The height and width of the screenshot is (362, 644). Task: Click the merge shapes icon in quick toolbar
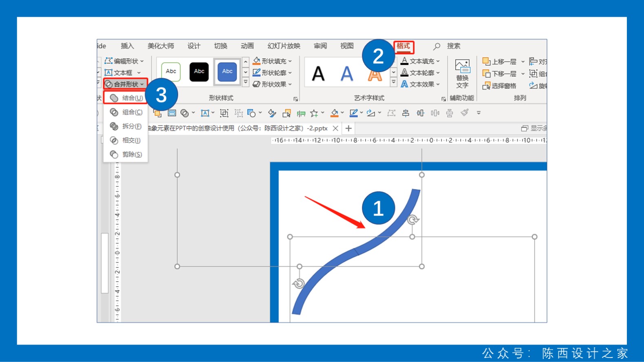185,113
